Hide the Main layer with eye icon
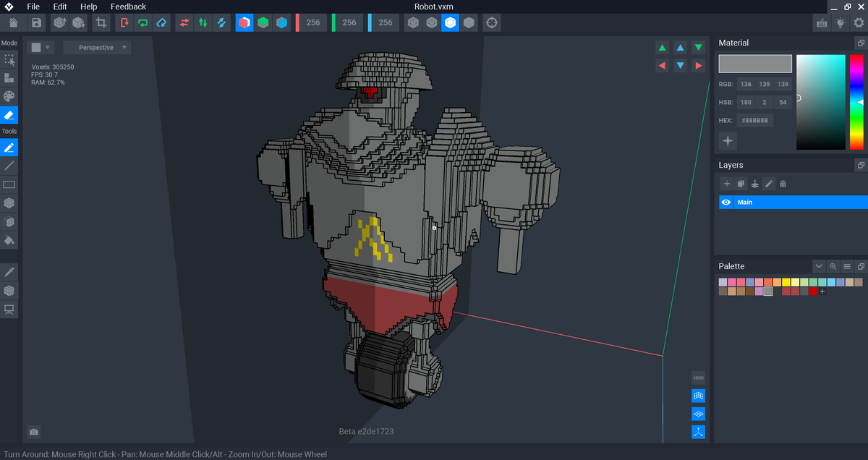This screenshot has width=868, height=460. point(726,203)
